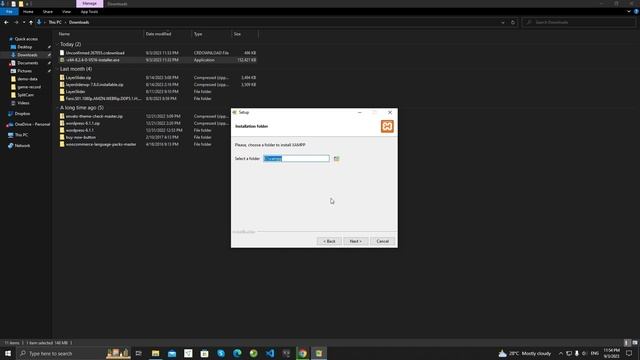Select the Manage contextual tab
The height and width of the screenshot is (360, 640).
[x=89, y=4]
